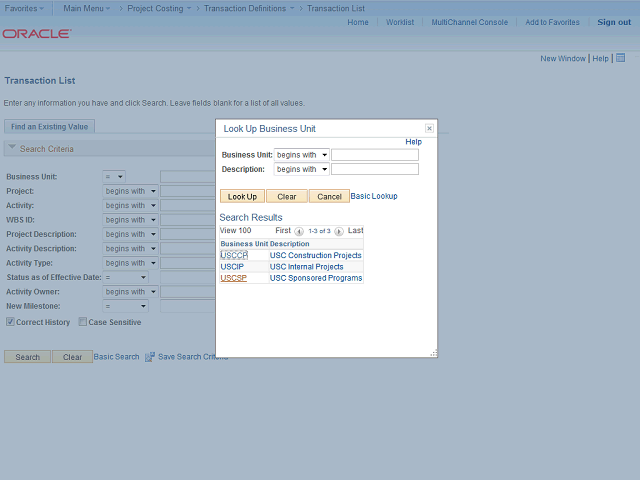This screenshot has width=640, height=480.
Task: Open the Project operator dropdown
Action: pyautogui.click(x=130, y=191)
